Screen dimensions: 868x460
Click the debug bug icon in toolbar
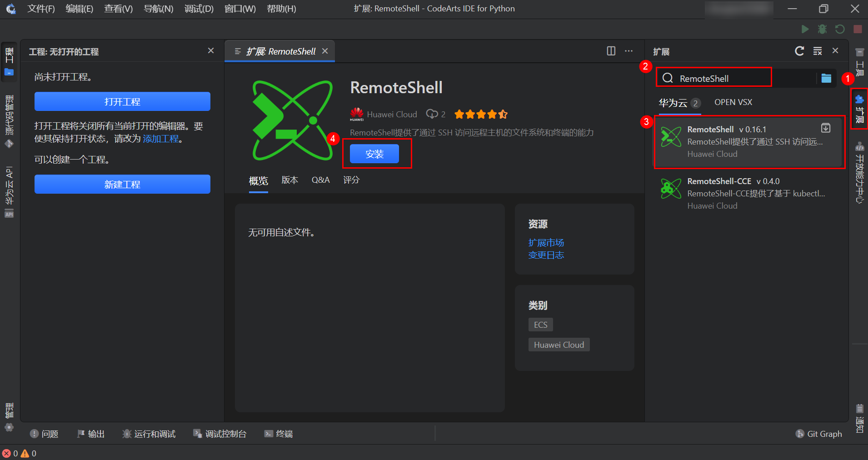(x=822, y=29)
